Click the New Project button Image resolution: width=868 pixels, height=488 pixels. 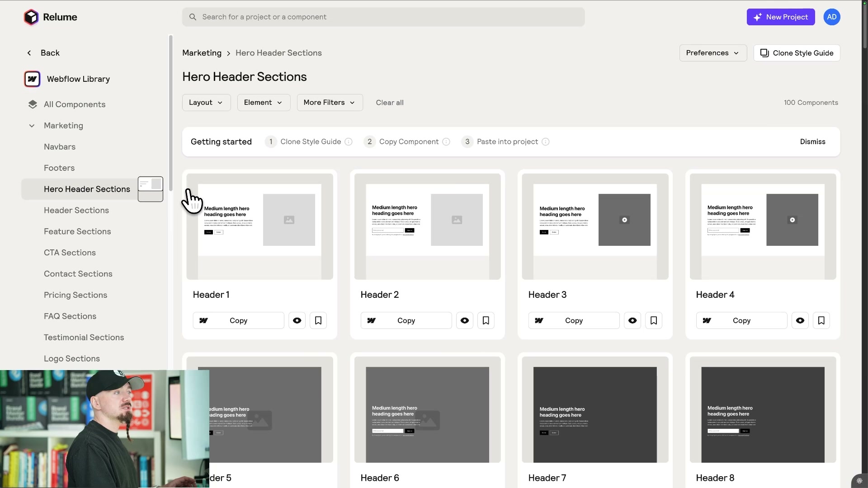(x=781, y=17)
